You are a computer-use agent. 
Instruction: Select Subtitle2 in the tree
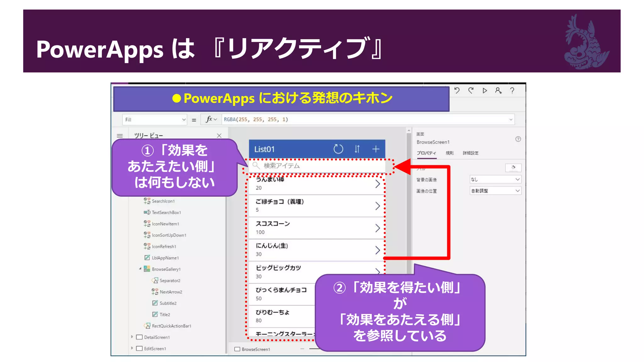pyautogui.click(x=168, y=303)
